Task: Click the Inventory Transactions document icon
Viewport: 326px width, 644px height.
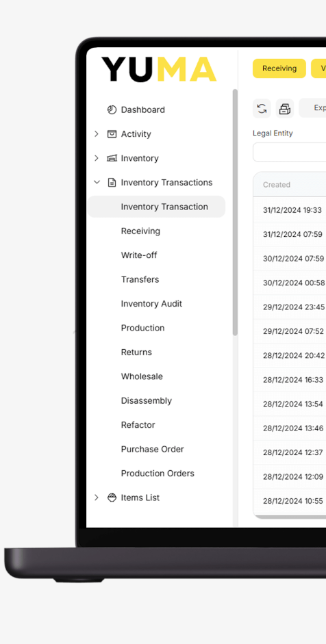Action: click(x=112, y=182)
